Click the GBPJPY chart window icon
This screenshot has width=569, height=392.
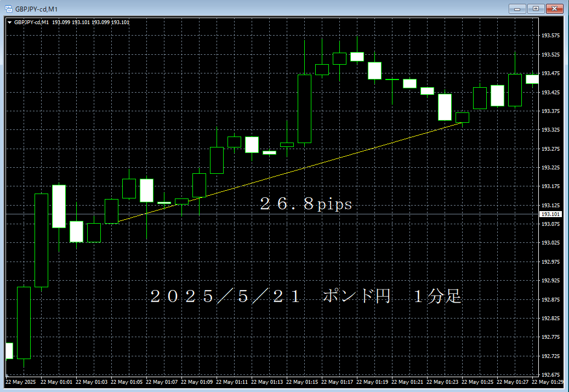9,9
